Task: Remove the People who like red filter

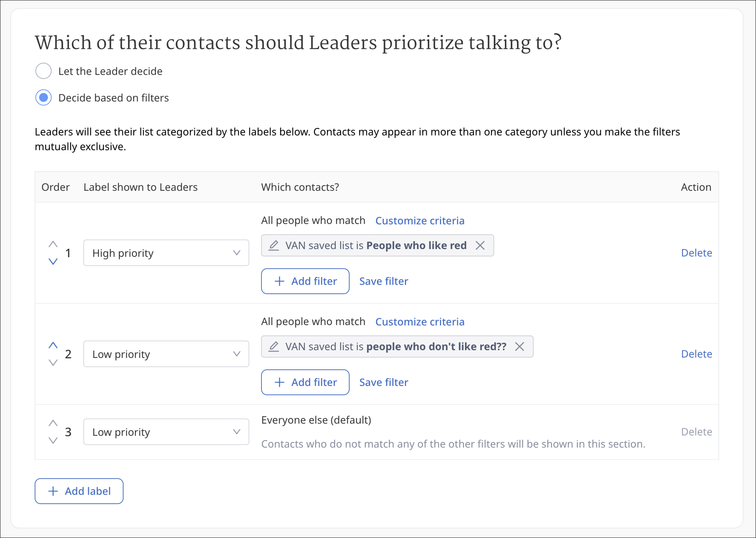Action: point(480,246)
